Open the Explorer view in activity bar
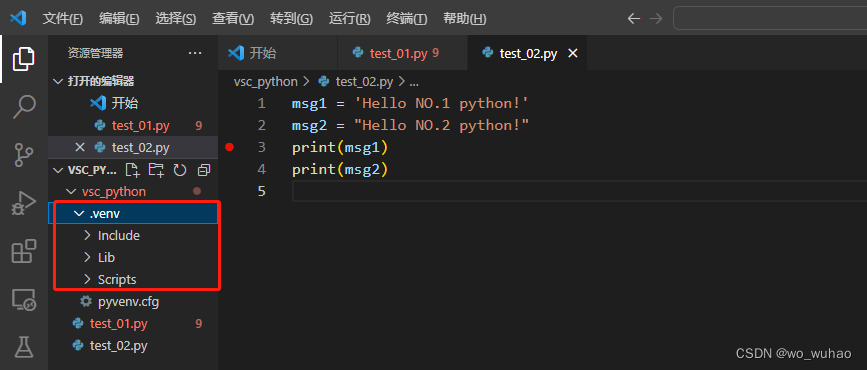The width and height of the screenshot is (867, 370). click(x=23, y=59)
